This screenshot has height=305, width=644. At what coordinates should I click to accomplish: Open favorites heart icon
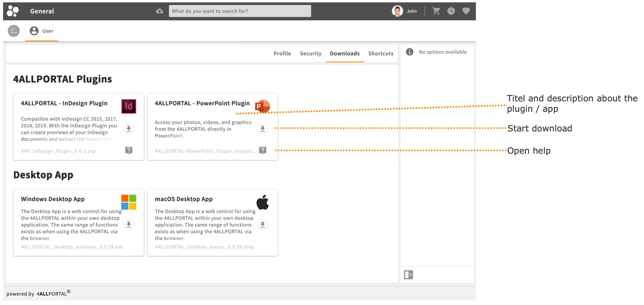coord(466,11)
